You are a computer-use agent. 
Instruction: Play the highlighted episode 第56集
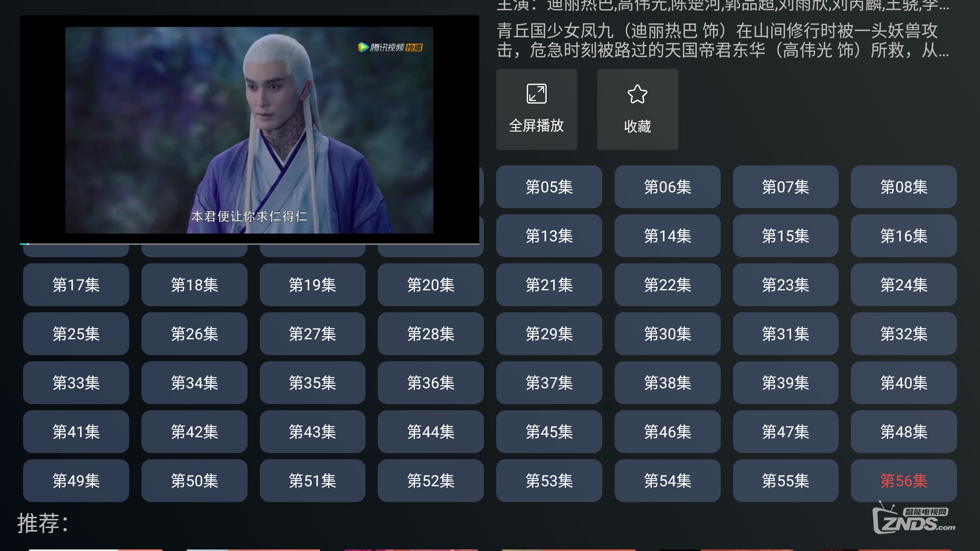pyautogui.click(x=904, y=481)
